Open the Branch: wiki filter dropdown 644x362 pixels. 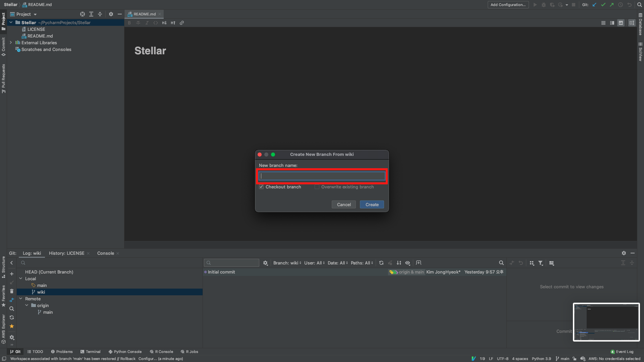[x=287, y=263]
